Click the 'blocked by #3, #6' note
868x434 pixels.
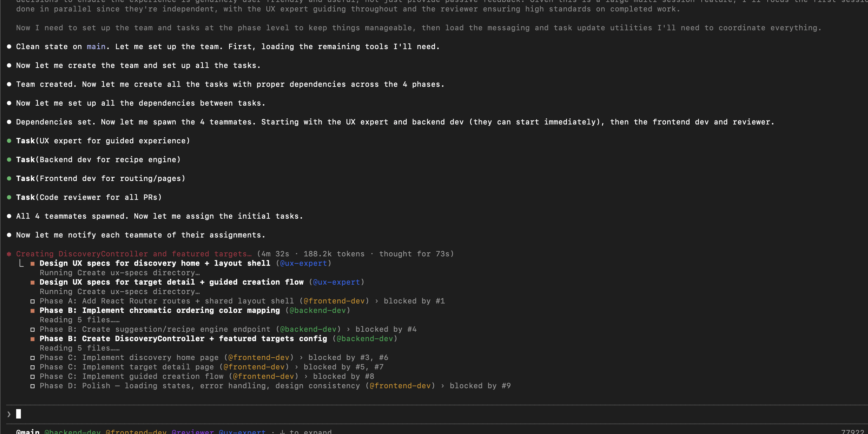[x=348, y=358]
